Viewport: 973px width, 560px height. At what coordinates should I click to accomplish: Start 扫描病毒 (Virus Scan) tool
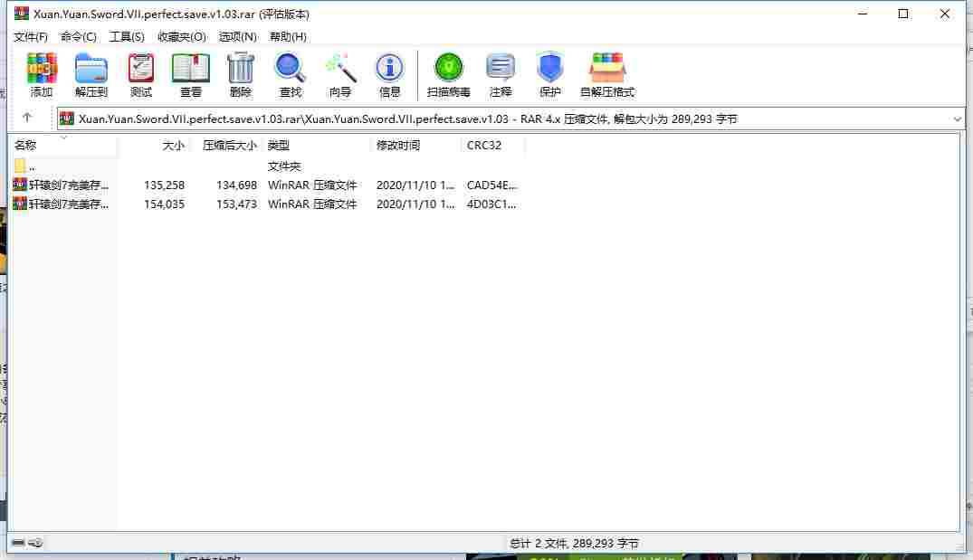tap(448, 74)
